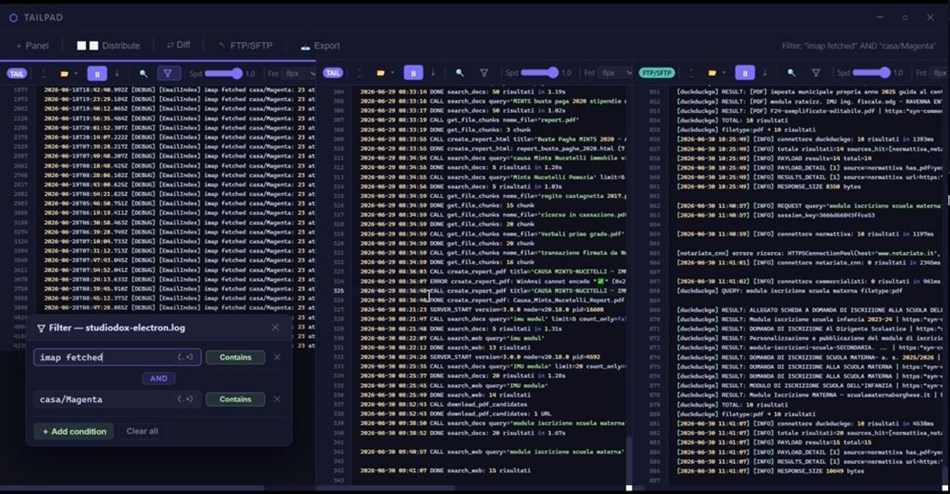This screenshot has width=950, height=494.
Task: Open filter funnel in middle panel
Action: pos(484,73)
